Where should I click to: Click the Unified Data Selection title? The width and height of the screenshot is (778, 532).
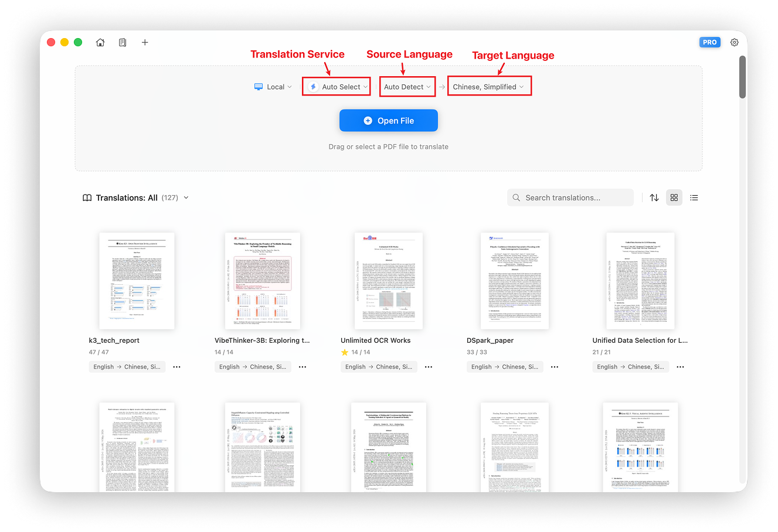tap(640, 340)
